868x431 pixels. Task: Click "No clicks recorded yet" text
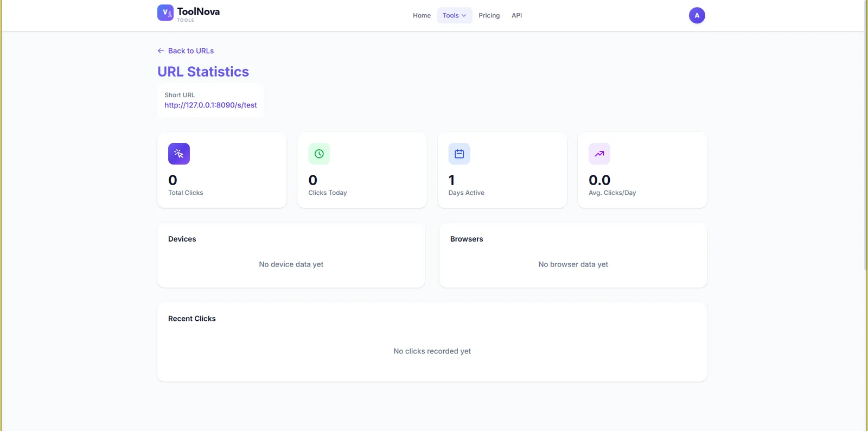(432, 351)
